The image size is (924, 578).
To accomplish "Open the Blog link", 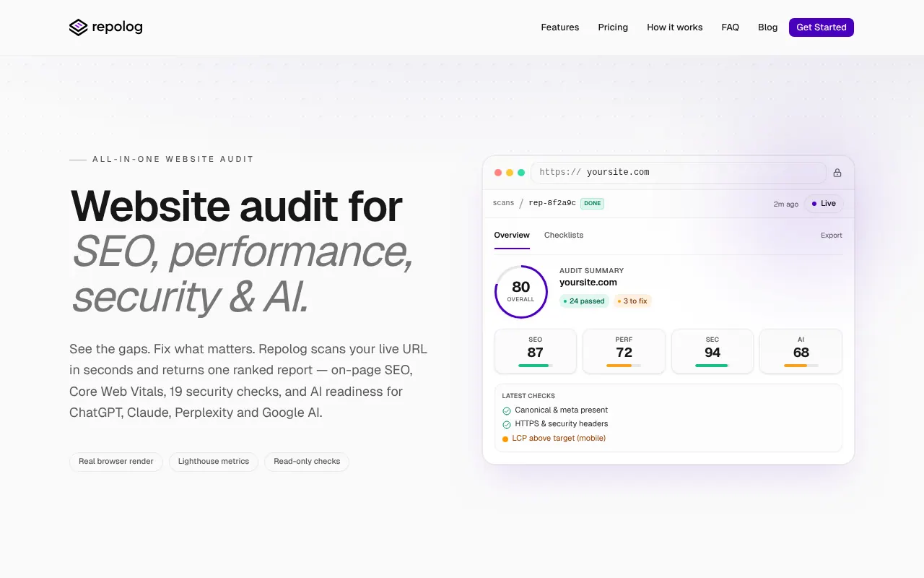I will coord(768,27).
